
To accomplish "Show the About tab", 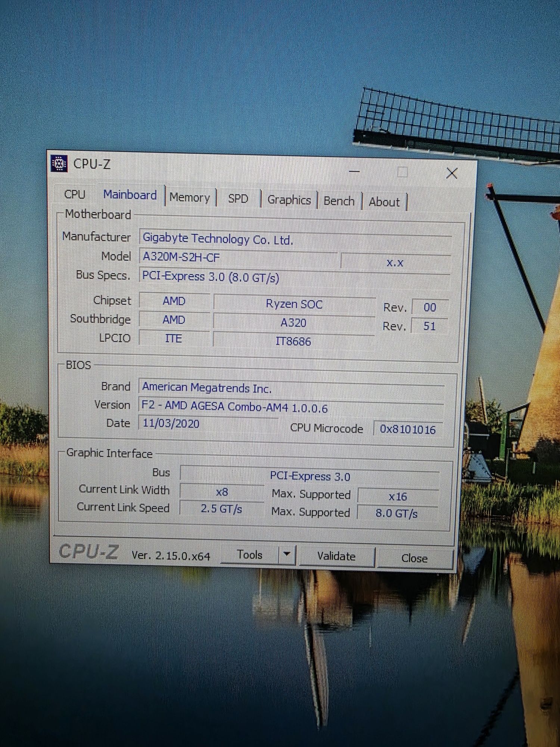I will pos(384,202).
